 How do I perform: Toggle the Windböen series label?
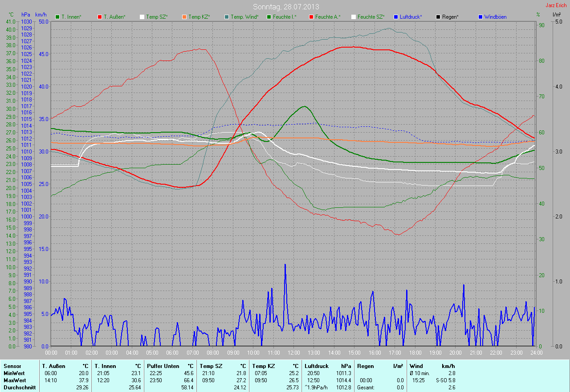point(496,17)
